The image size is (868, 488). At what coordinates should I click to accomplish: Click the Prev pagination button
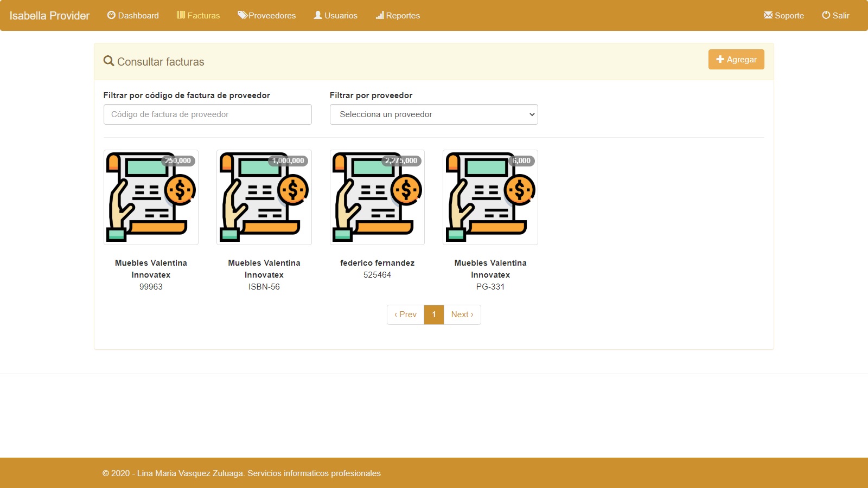[405, 314]
